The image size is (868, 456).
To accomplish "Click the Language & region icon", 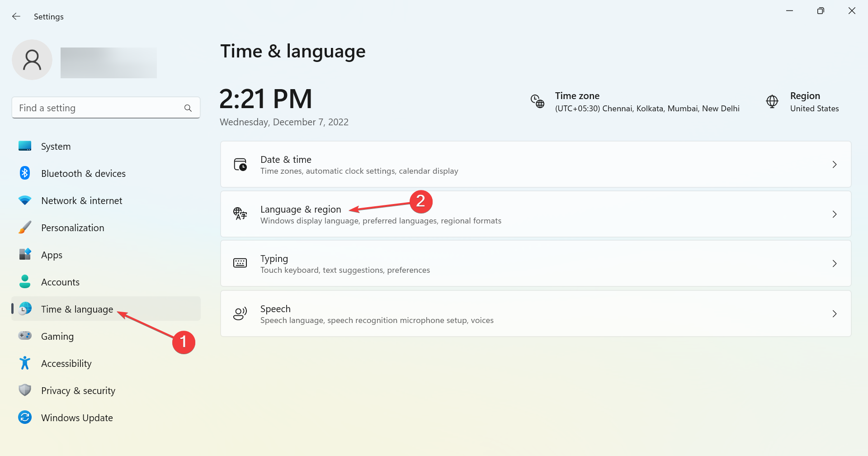I will pyautogui.click(x=240, y=214).
